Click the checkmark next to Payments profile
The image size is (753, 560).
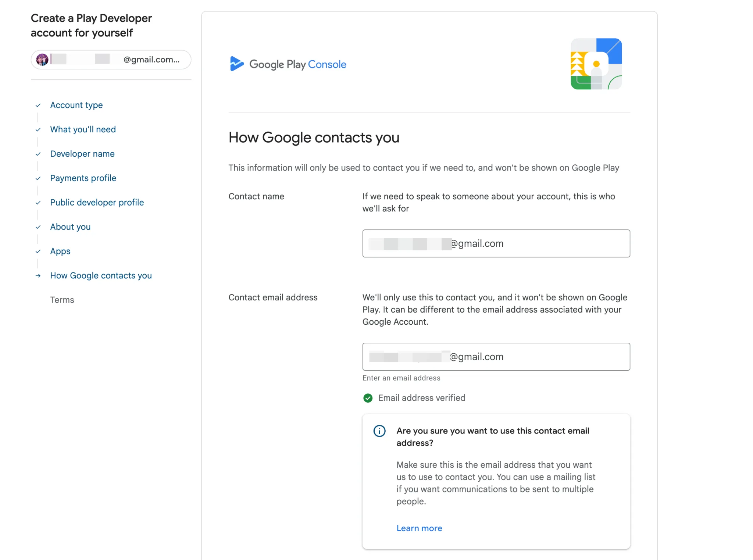pyautogui.click(x=38, y=178)
